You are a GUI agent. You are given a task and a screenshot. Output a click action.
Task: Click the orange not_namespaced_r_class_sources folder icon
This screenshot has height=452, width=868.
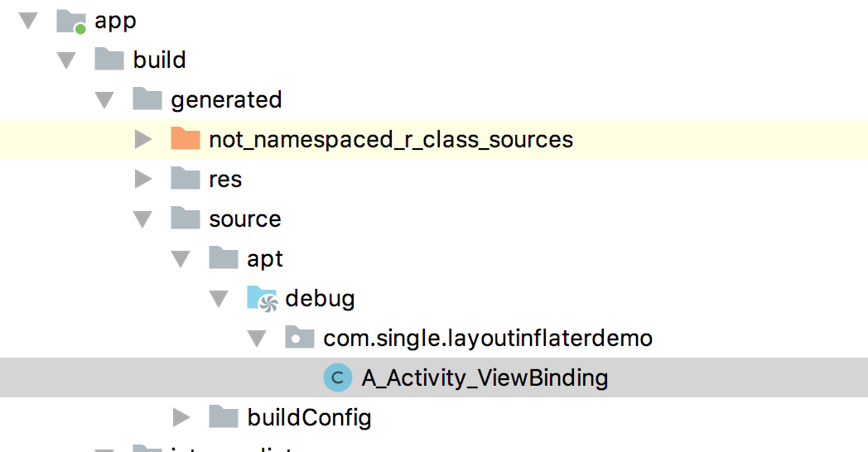pyautogui.click(x=186, y=138)
